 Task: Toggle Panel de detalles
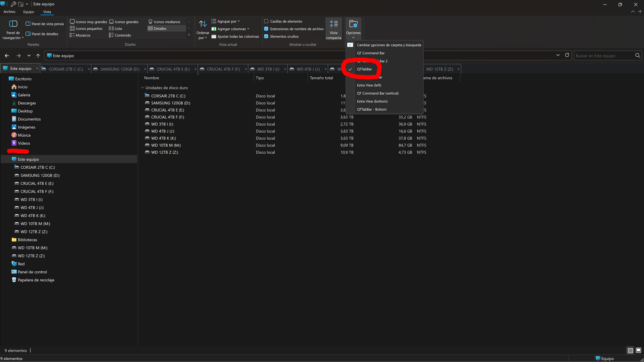point(42,34)
